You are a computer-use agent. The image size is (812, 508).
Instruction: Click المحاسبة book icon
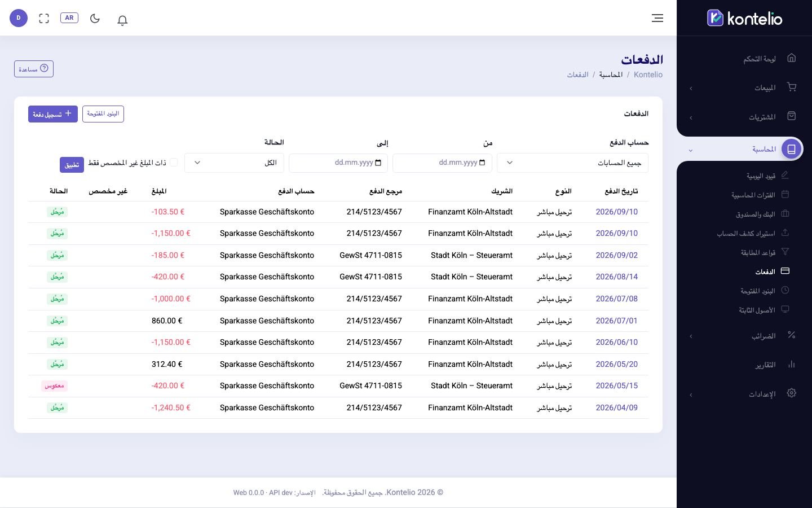(792, 148)
